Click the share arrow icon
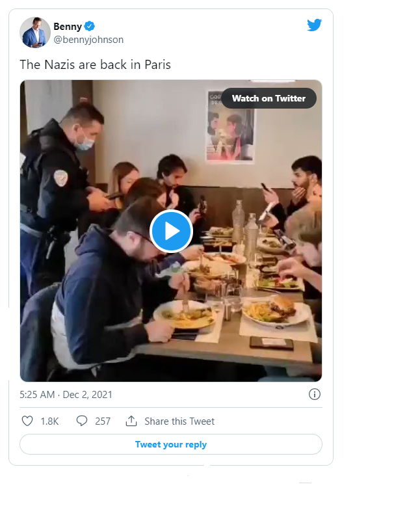Viewport: 420px width, 506px height. click(131, 421)
